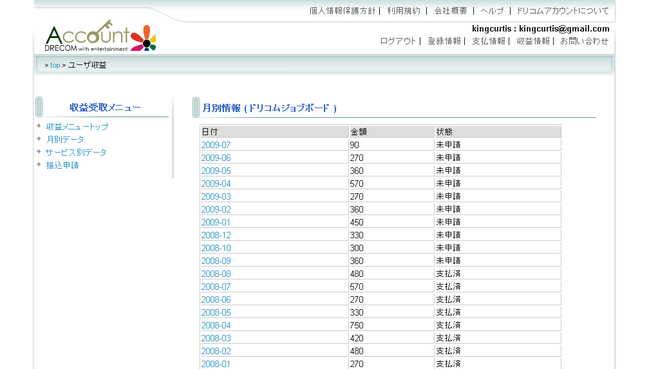Select amount 90 in 2009-07 row

[355, 145]
